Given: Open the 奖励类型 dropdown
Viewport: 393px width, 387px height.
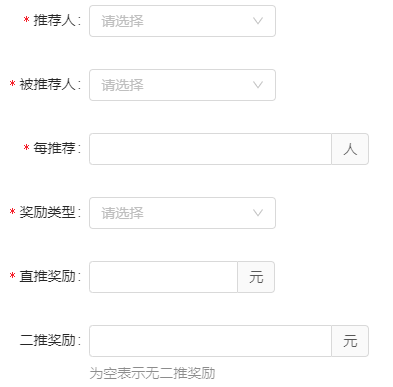Looking at the screenshot, I should click(x=182, y=213).
